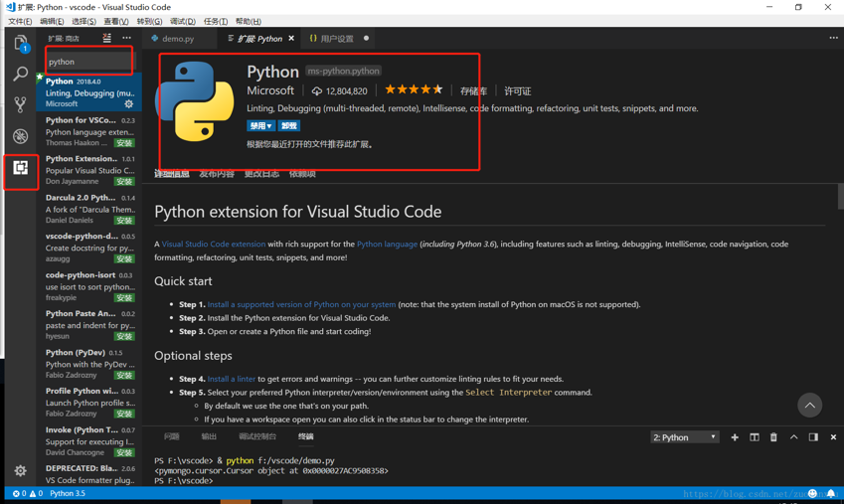This screenshot has height=504, width=844.
Task: Switch to the 终端 terminal panel tab
Action: coord(306,436)
